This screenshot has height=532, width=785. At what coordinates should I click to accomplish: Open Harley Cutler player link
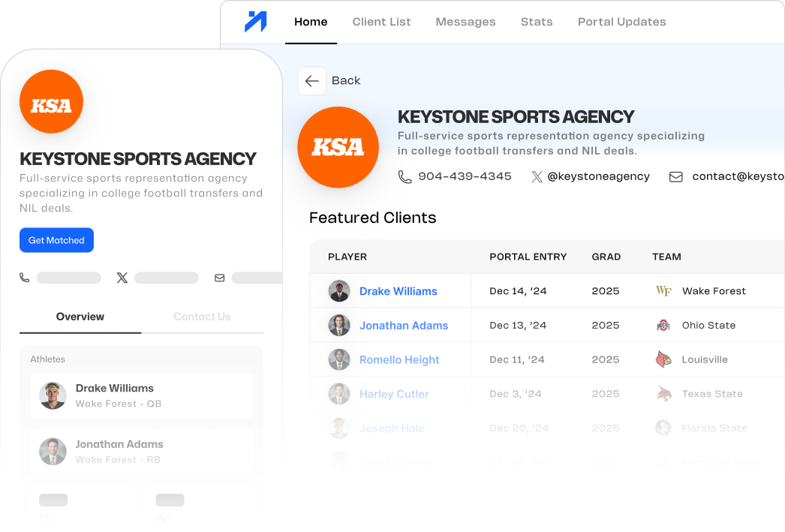394,394
